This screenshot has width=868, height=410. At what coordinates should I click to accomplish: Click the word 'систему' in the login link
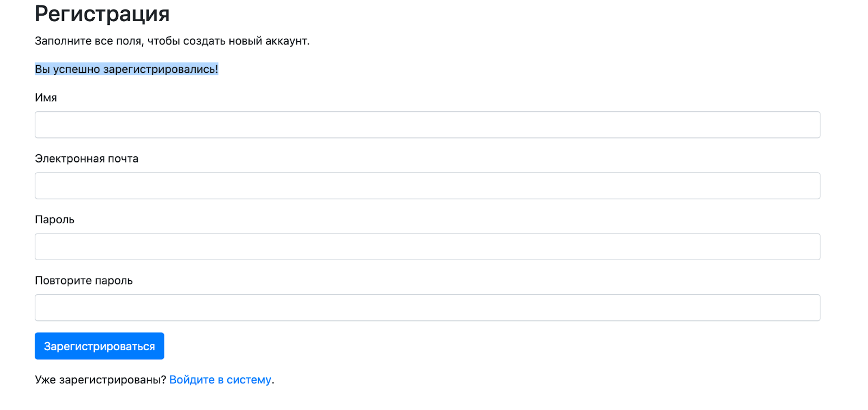pos(248,380)
